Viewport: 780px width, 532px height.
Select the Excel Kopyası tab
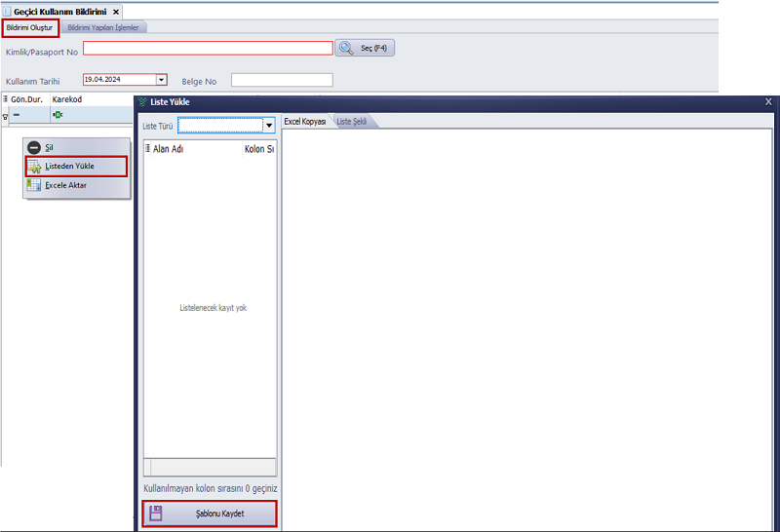(304, 122)
